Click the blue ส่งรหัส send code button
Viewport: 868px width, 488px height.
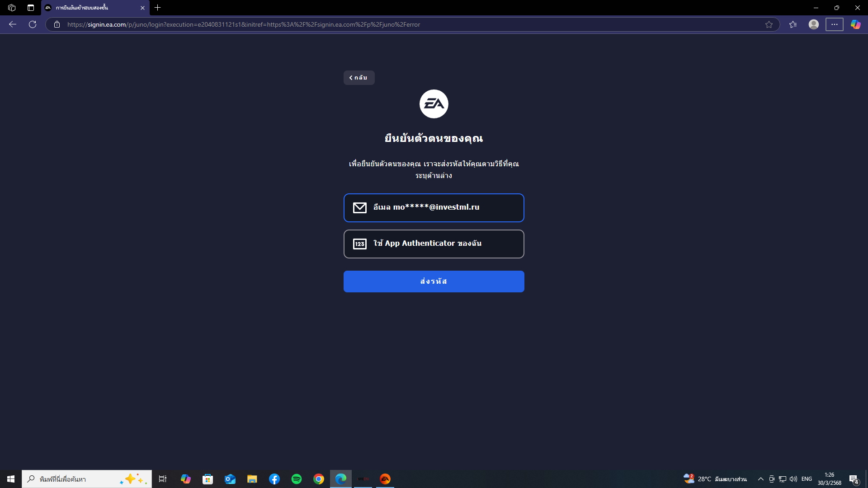click(x=434, y=282)
